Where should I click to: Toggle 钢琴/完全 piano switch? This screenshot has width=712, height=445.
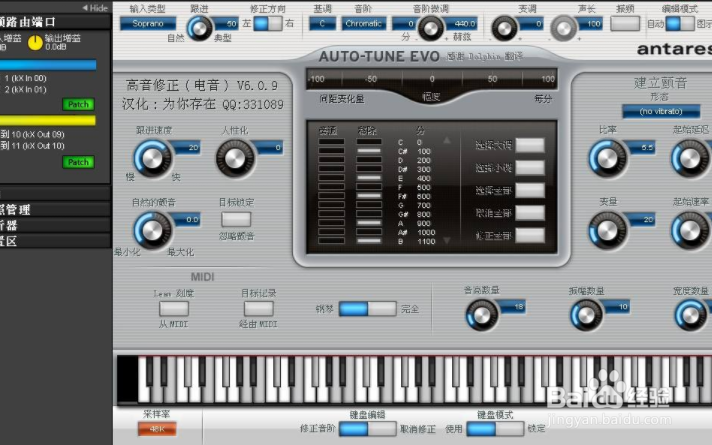click(x=367, y=309)
